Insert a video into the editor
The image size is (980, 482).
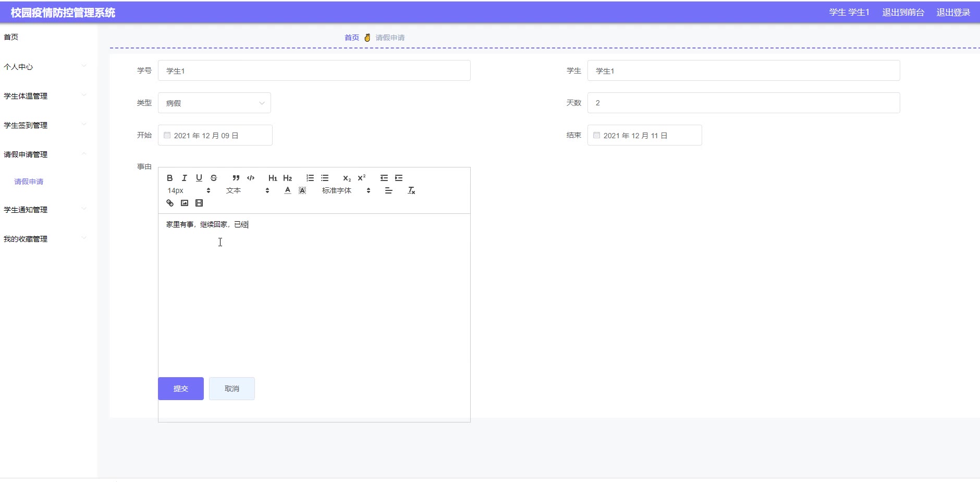199,203
